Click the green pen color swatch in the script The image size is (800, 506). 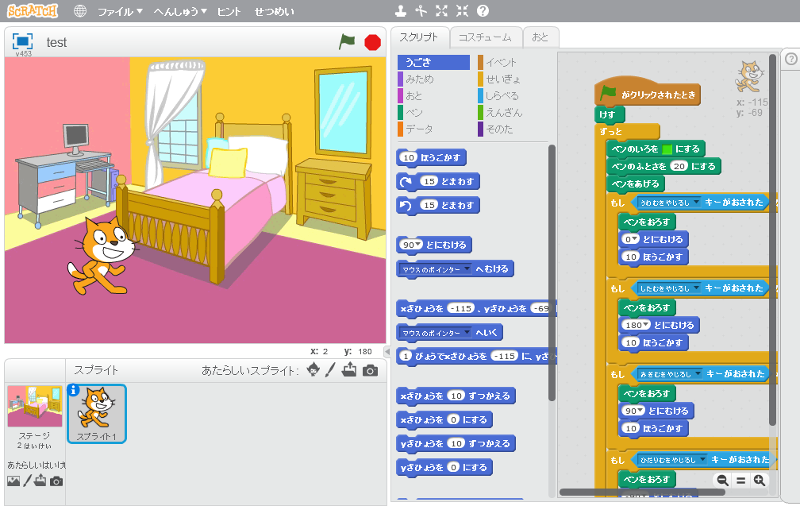tap(666, 148)
